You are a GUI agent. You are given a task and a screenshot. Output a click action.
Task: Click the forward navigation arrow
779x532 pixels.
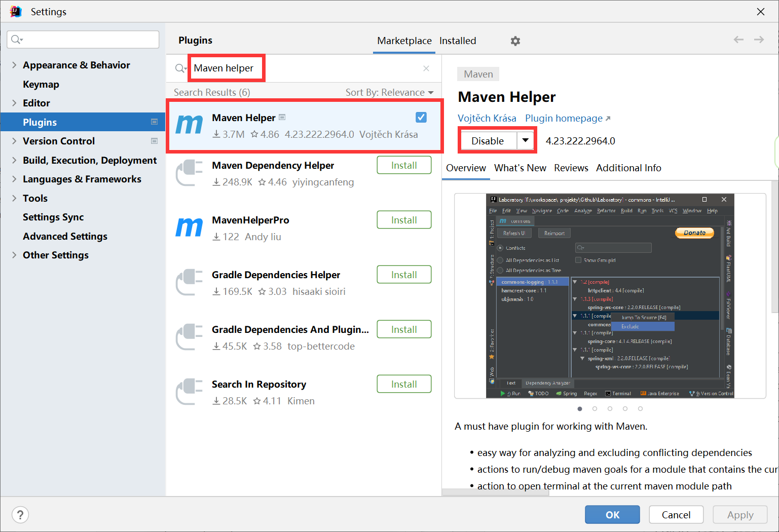(x=759, y=40)
